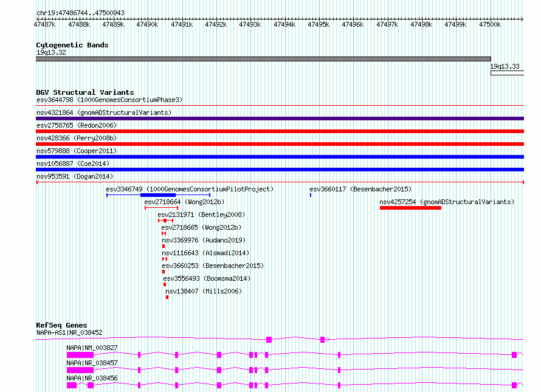Viewport: 541px width, 392px height.
Task: Open the NAPA-AS1|NR_038452 gene label
Action: click(69, 332)
